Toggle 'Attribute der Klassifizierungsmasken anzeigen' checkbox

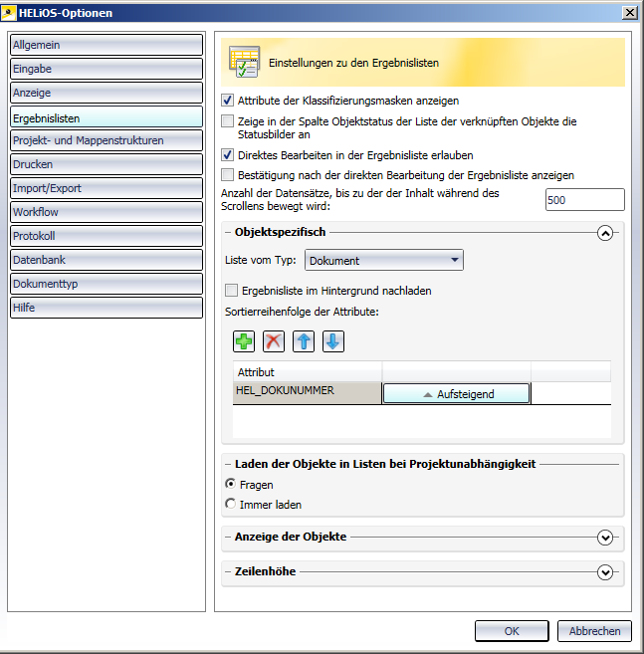[227, 101]
